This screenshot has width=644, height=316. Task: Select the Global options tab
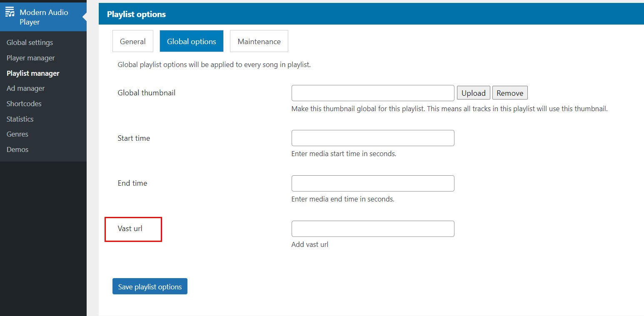[191, 41]
